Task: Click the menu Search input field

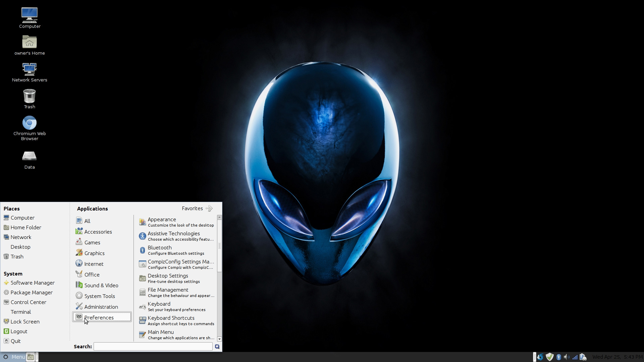Action: 153,347
